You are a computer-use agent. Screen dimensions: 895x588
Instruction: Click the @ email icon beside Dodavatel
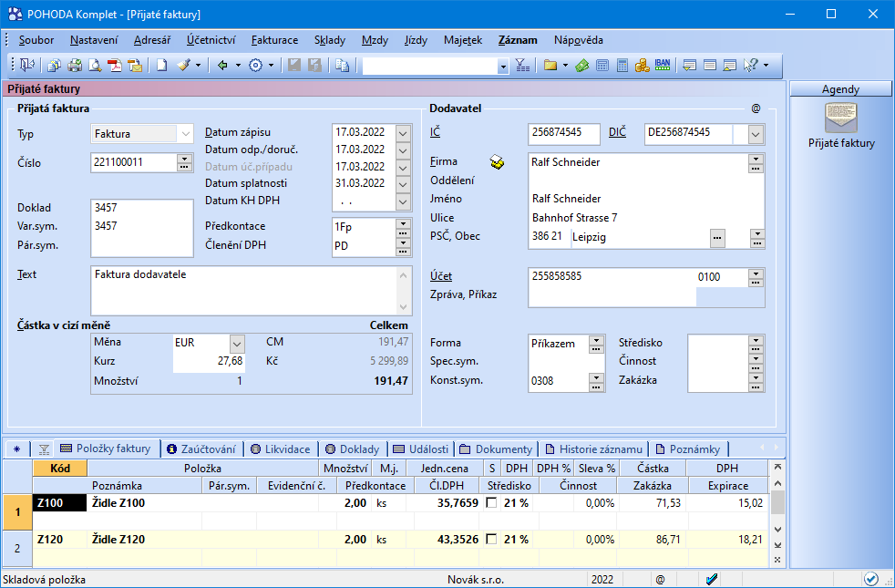pos(756,108)
